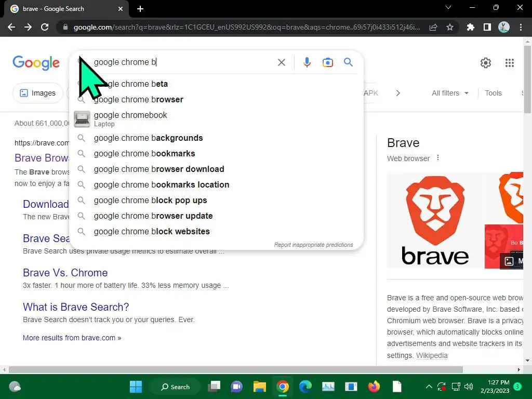The image size is (532, 399).
Task: Choose suggestion google chrome bookmarks location
Action: pyautogui.click(x=216, y=184)
